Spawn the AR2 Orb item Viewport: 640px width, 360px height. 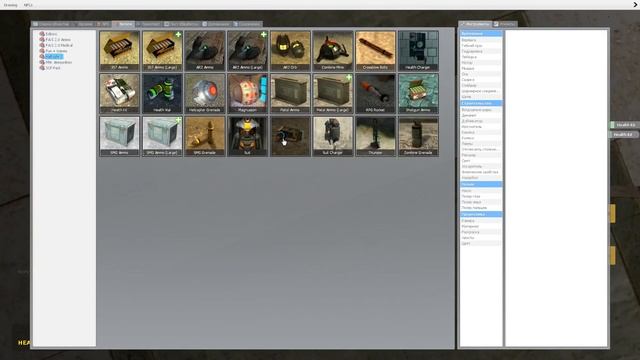(x=290, y=51)
